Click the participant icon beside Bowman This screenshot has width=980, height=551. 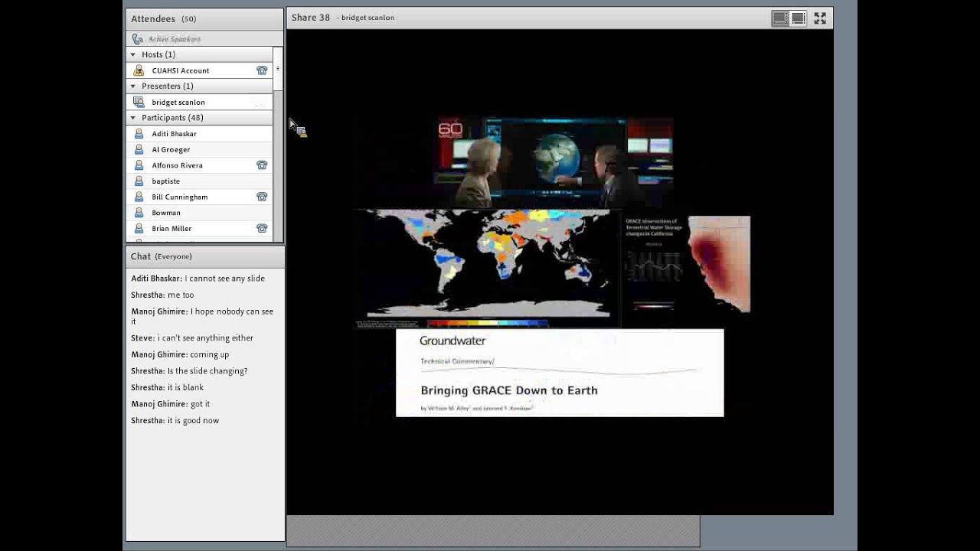pos(139,213)
